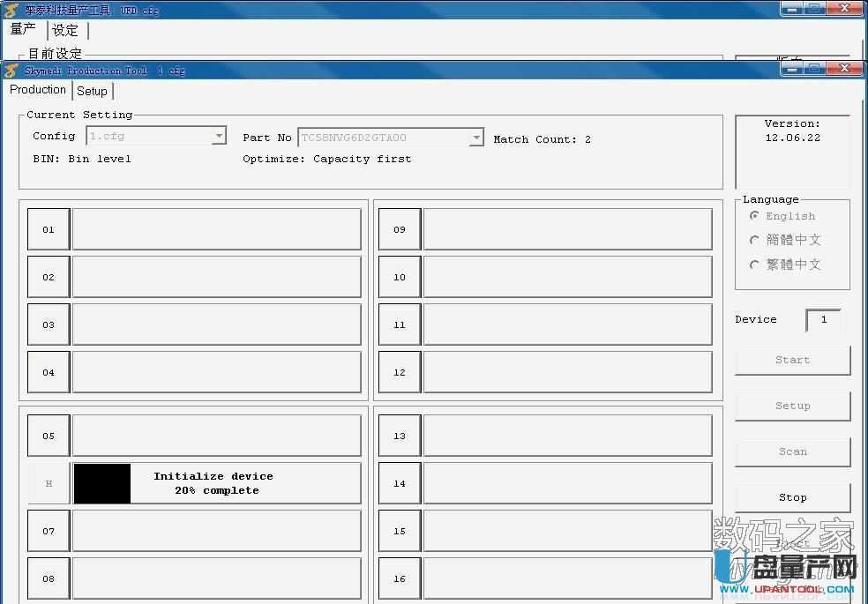Screen dimensions: 868x604
Task: Select English language radio button
Action: coord(754,216)
